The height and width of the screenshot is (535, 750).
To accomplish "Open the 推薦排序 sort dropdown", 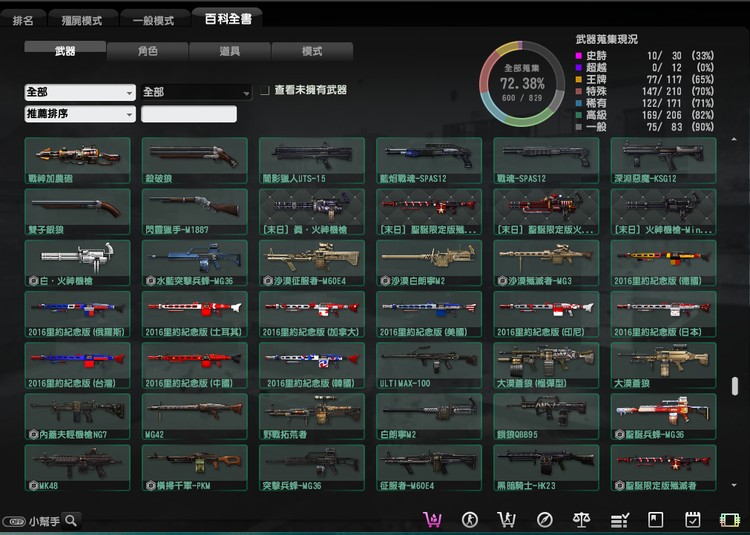I will point(80,114).
